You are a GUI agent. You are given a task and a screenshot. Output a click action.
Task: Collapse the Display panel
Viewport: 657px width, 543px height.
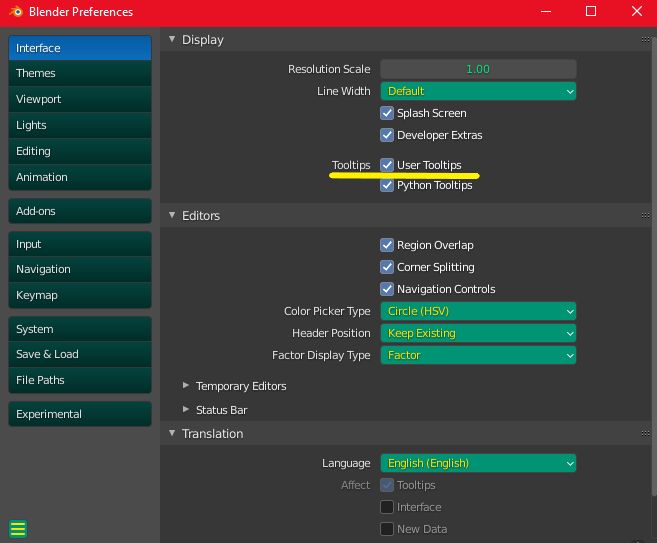[x=172, y=39]
